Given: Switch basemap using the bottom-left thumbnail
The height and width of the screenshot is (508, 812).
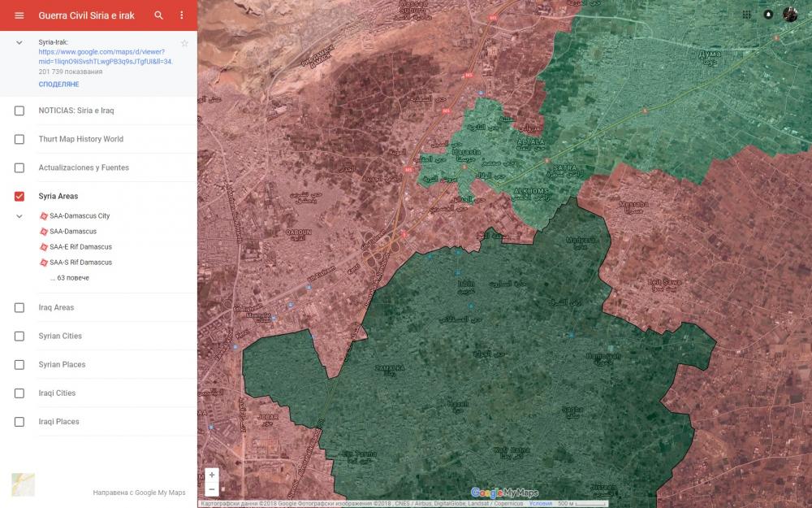Looking at the screenshot, I should click(23, 484).
